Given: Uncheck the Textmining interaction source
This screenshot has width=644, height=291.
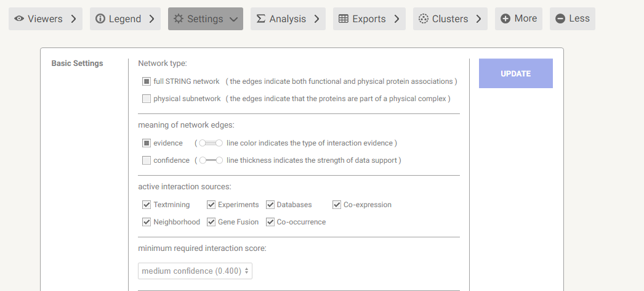Looking at the screenshot, I should tap(147, 205).
